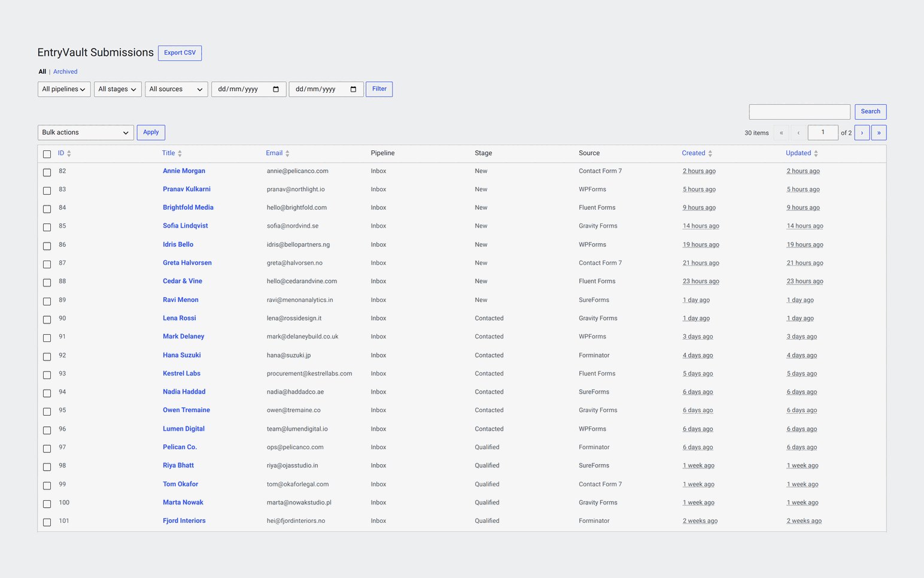Open the Lumen Digital submission
This screenshot has height=578, width=924.
pos(183,428)
